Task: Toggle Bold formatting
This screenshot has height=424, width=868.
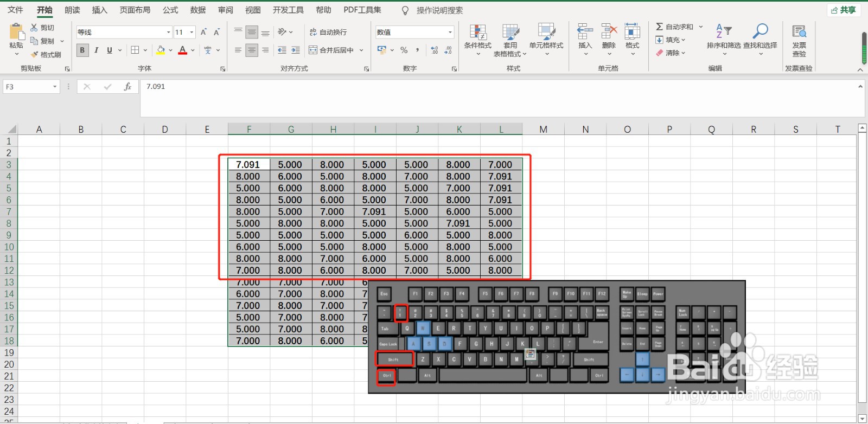Action: (82, 50)
